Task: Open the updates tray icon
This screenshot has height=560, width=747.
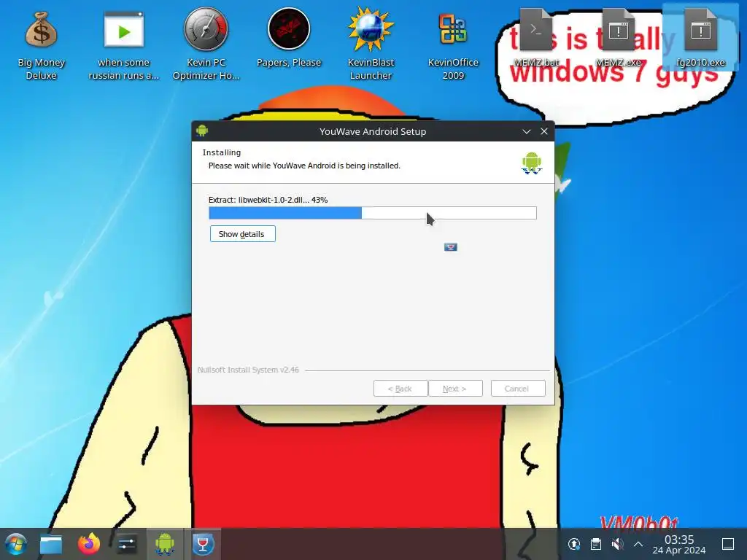Action: tap(574, 544)
